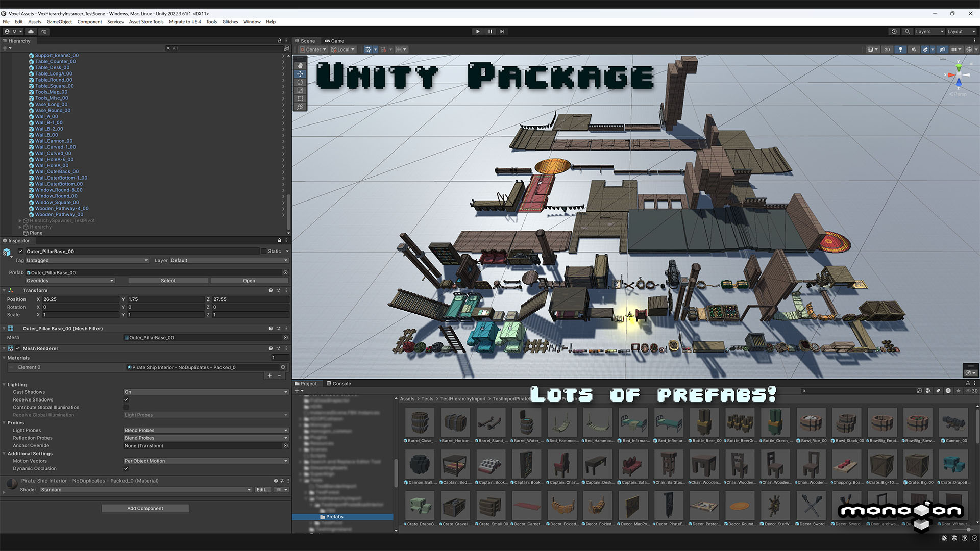
Task: Toggle Outer_PillarBase_00 active checkbox
Action: coord(20,251)
